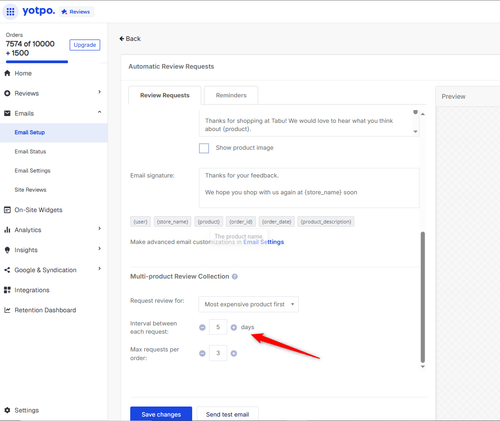
Task: Click the Back arrow icon
Action: point(122,39)
